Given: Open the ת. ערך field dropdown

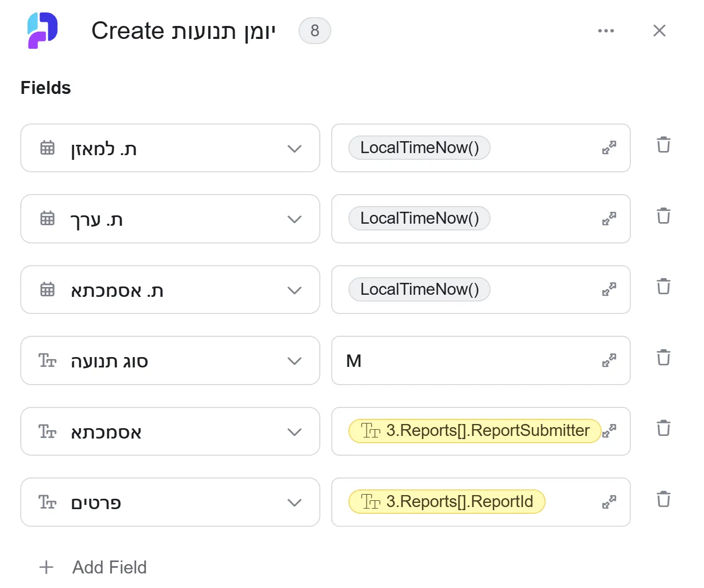Looking at the screenshot, I should tap(170, 218).
